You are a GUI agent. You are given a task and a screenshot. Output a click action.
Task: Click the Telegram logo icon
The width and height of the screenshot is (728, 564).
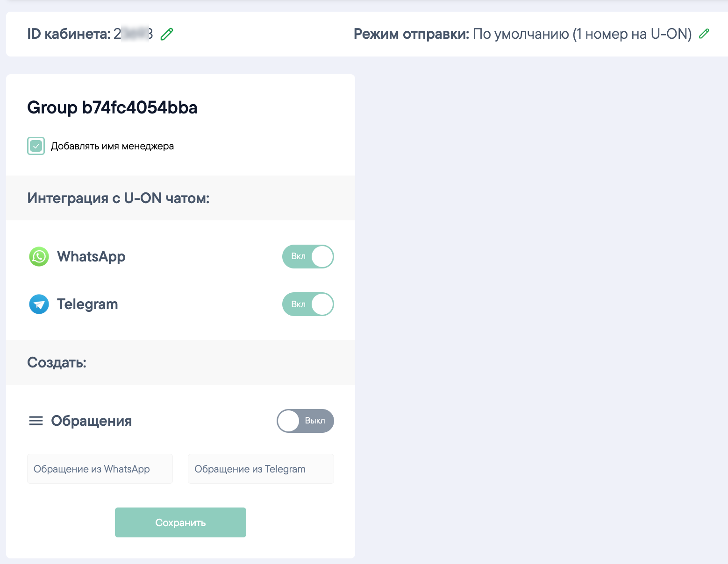click(x=39, y=304)
